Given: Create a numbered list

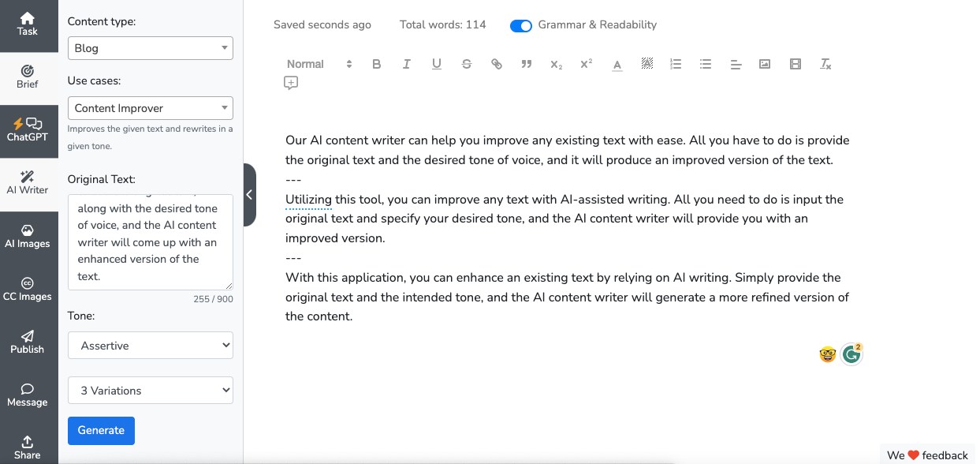Looking at the screenshot, I should pos(676,65).
